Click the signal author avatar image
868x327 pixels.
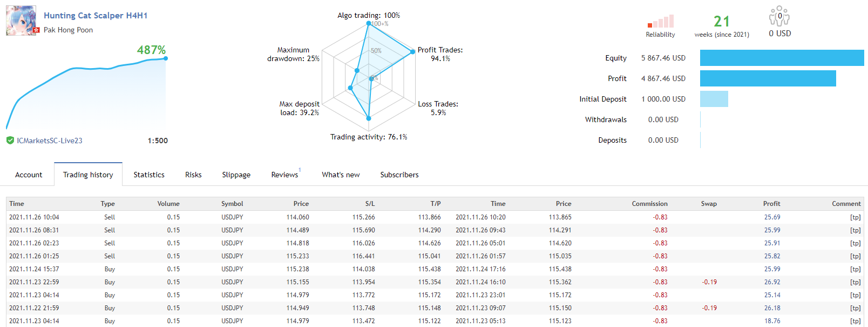coord(22,21)
